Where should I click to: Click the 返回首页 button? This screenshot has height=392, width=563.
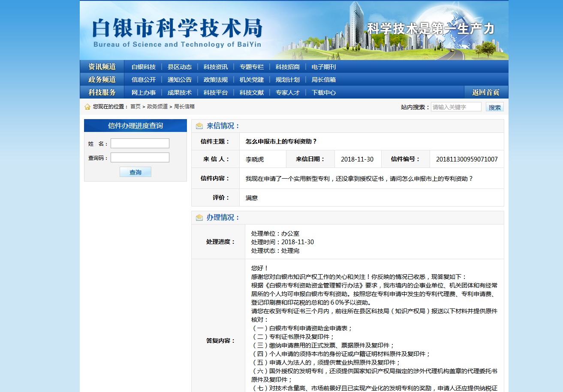[486, 93]
